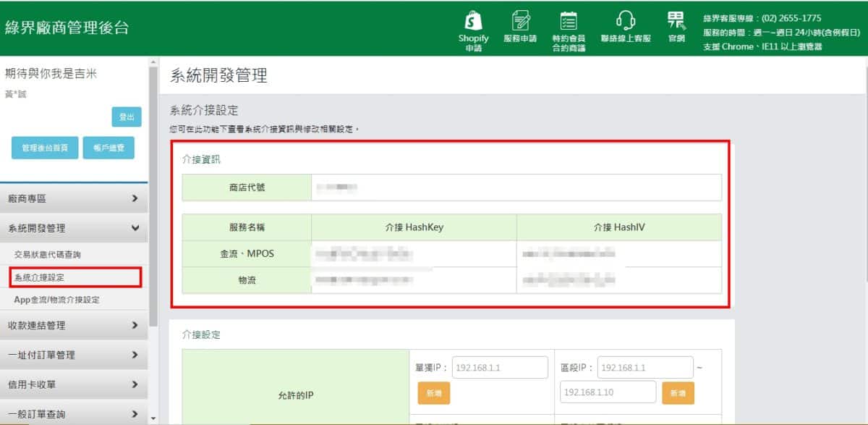
Task: Focus the 區段IP end field 192.168.1.10
Action: tap(608, 392)
